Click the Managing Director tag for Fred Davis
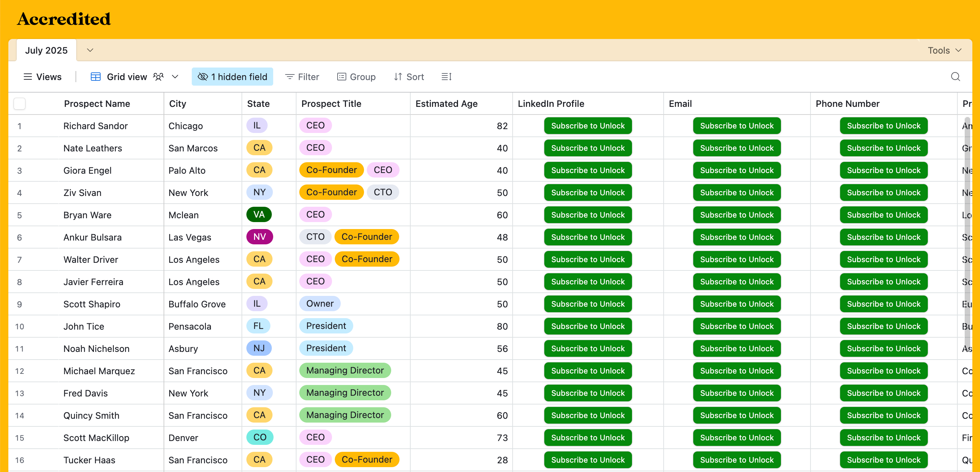980x472 pixels. [x=345, y=393]
